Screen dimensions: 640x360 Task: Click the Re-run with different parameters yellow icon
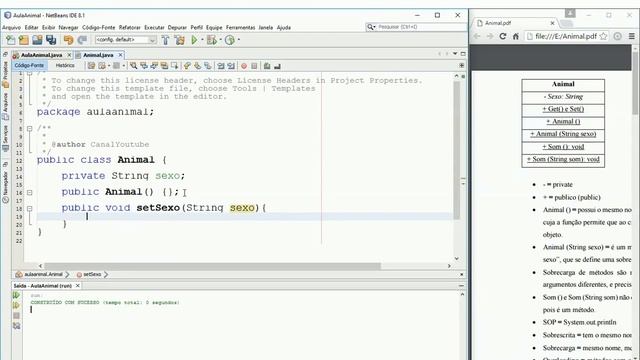(16, 305)
